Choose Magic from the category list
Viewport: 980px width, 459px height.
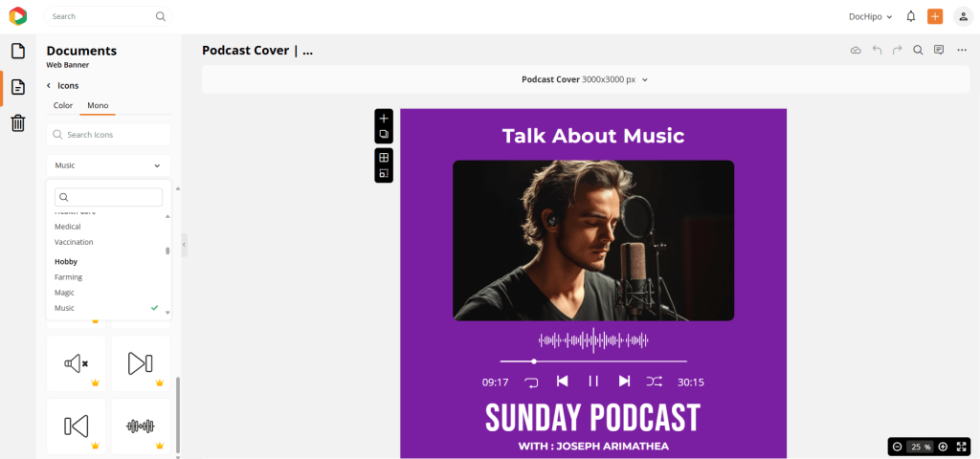[64, 293]
